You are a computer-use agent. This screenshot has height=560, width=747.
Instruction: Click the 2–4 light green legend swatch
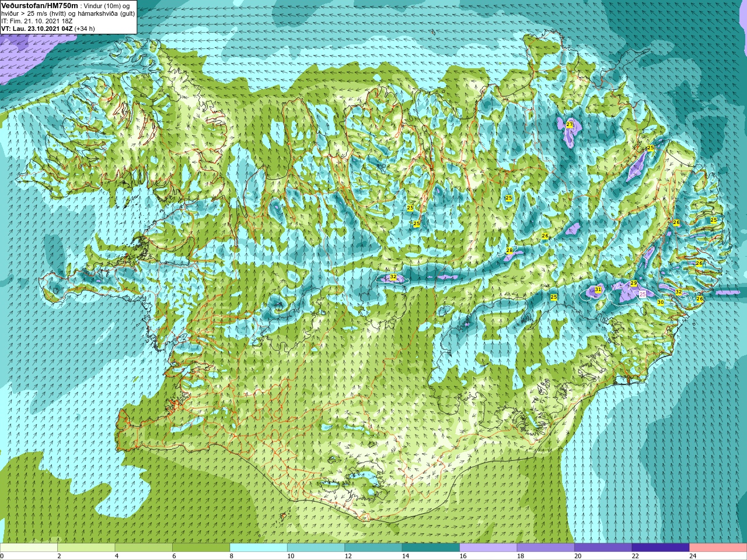click(x=86, y=547)
